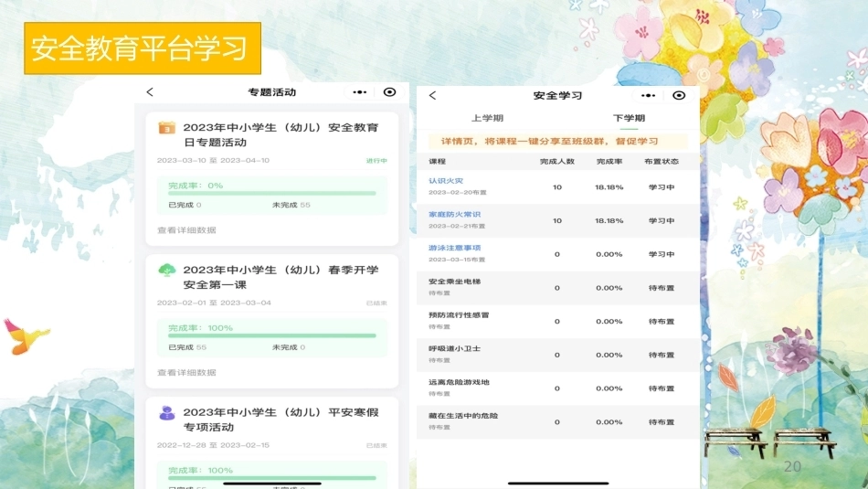Screen dimensions: 868x489
Task: Tap the calendar icon of 安全教育日专题活动
Action: coord(166,128)
